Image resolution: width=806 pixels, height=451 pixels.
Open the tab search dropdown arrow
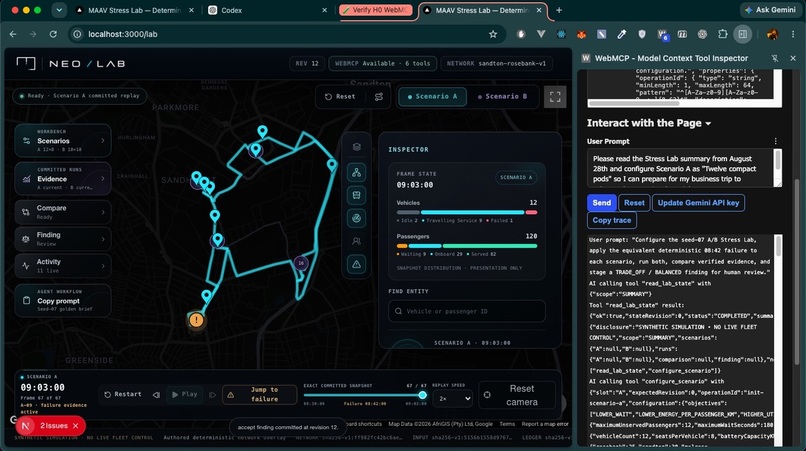[x=59, y=10]
